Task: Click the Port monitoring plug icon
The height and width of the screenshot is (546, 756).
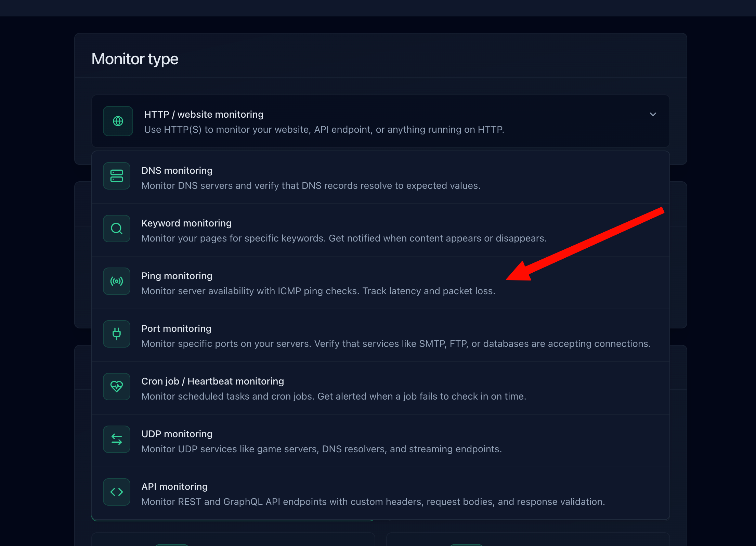Action: tap(117, 334)
